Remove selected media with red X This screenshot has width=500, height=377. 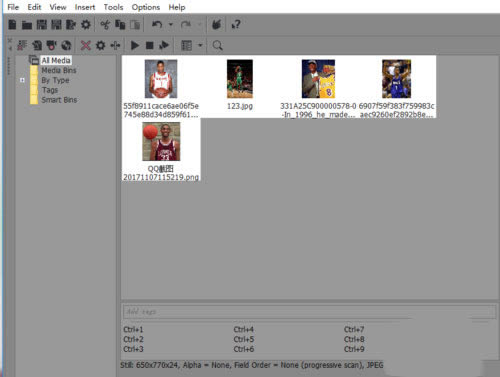point(86,45)
